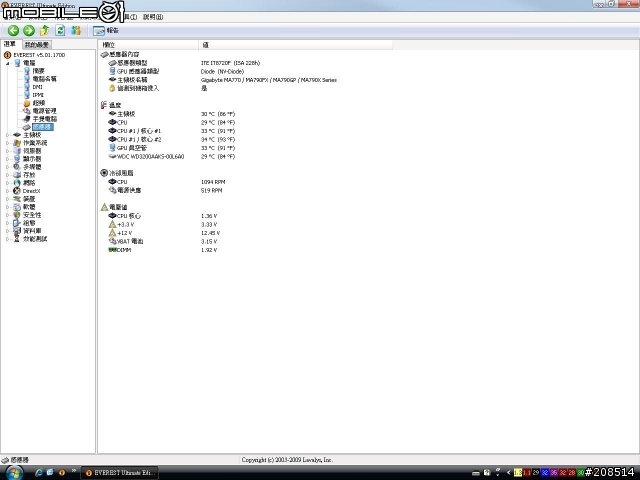This screenshot has height=480, width=640.
Task: Select the CPU #1 / 核心 #1 row
Action: [x=171, y=131]
